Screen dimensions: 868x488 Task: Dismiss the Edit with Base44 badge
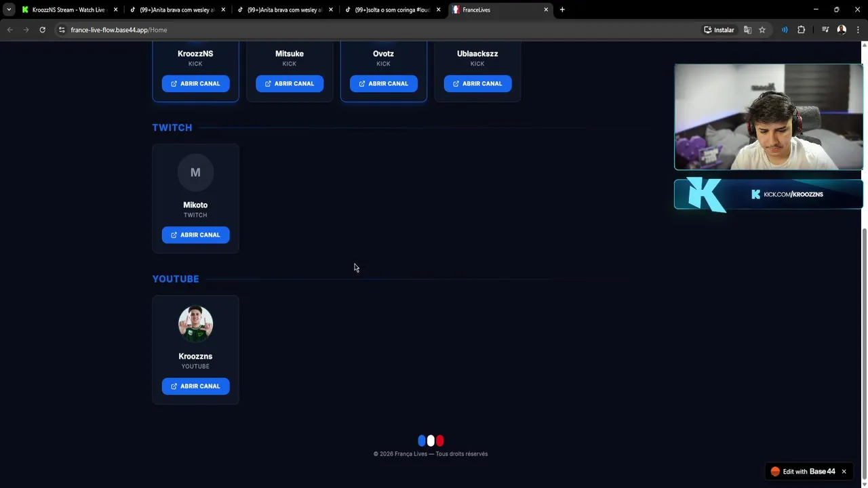point(844,472)
